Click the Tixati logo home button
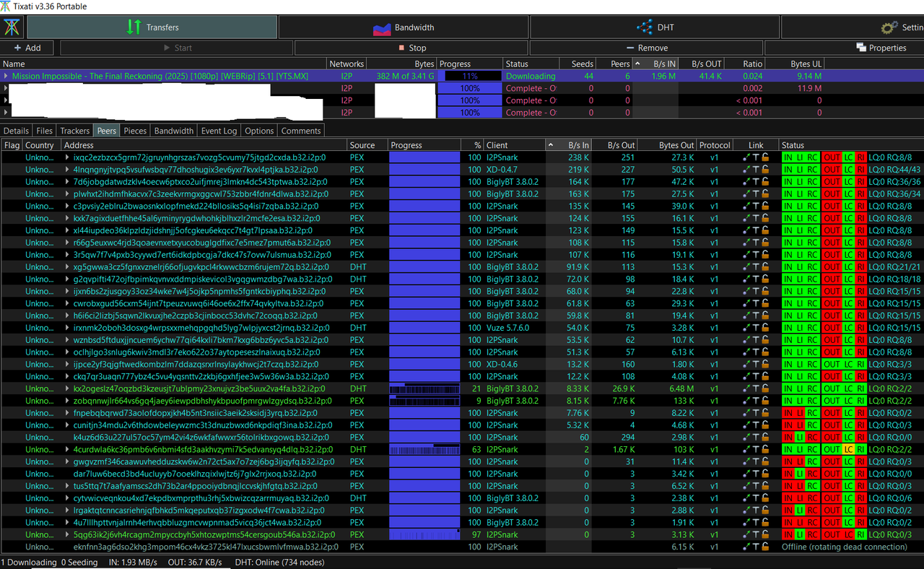This screenshot has width=924, height=569. pos(12,27)
